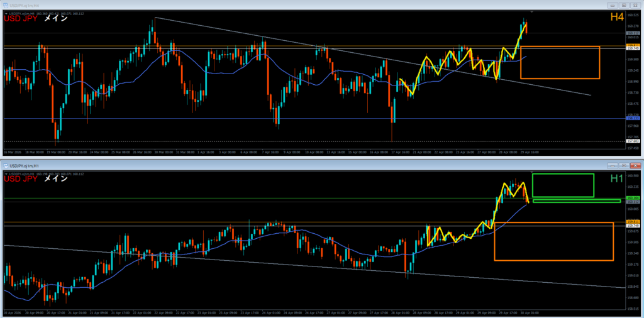Click the chart shift triangle on H1 chart
Image resolution: width=644 pixels, height=318 pixels.
(x=532, y=172)
